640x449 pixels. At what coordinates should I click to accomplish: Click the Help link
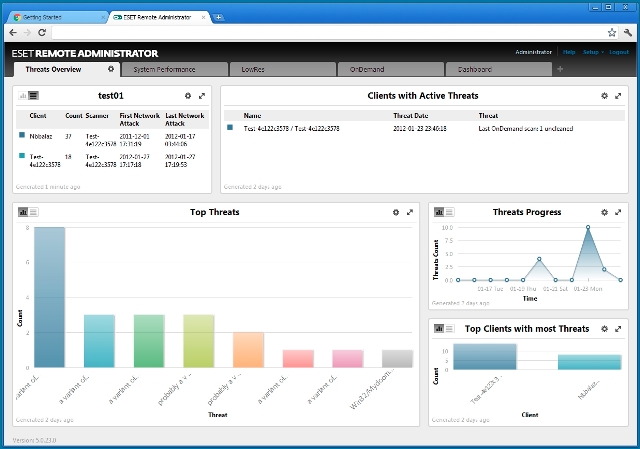(x=569, y=52)
